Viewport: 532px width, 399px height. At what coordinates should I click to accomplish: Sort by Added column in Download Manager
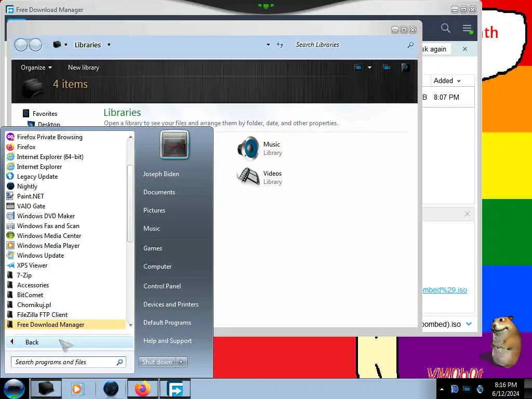(x=447, y=81)
